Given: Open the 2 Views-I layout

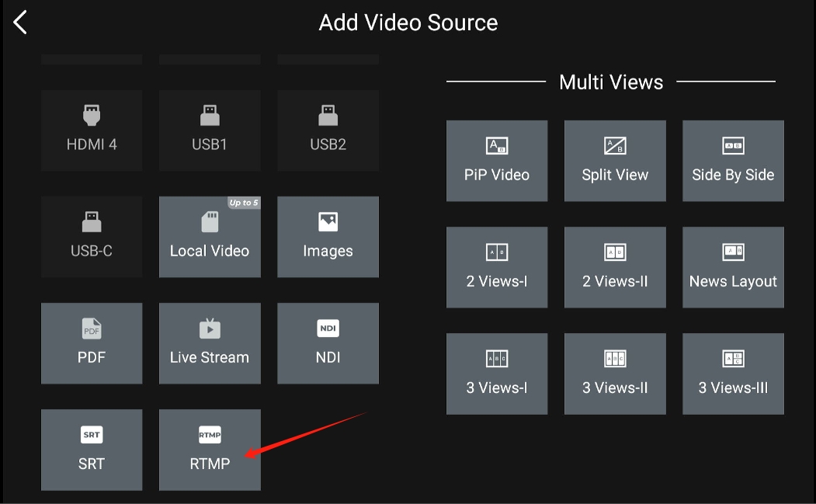Looking at the screenshot, I should 496,267.
